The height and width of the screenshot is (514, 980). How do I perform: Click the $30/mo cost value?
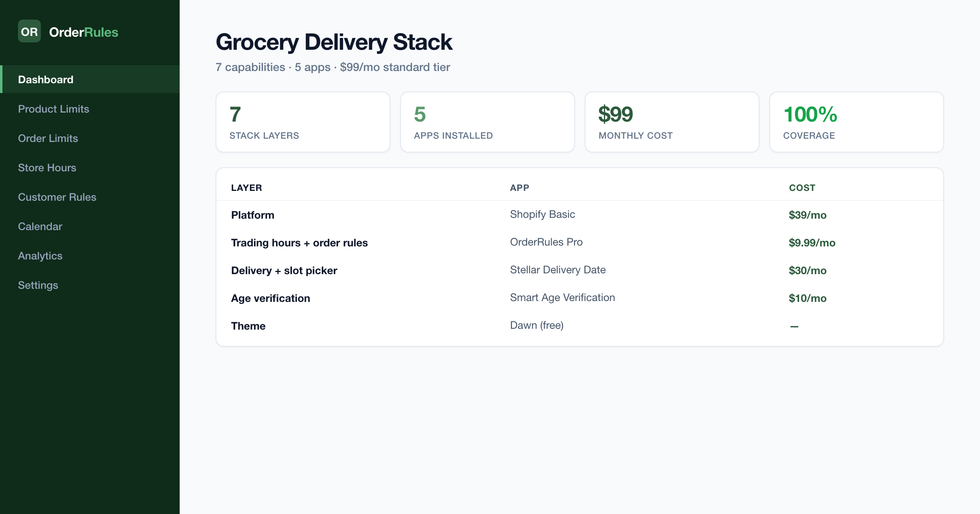click(x=808, y=270)
